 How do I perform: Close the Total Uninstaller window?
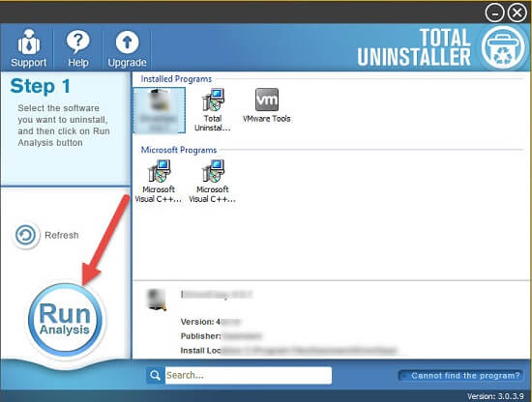pyautogui.click(x=517, y=14)
